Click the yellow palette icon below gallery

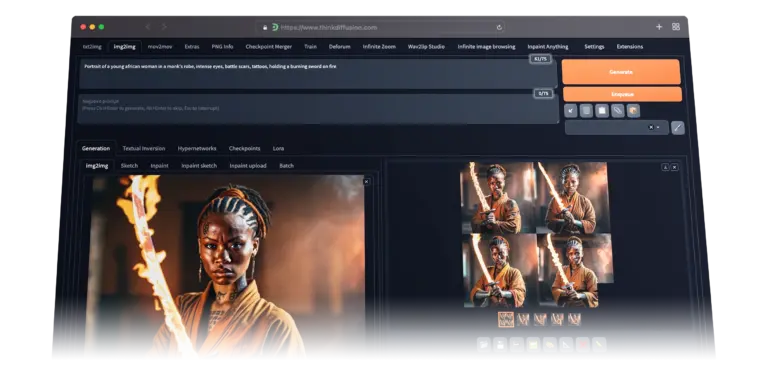coord(550,345)
